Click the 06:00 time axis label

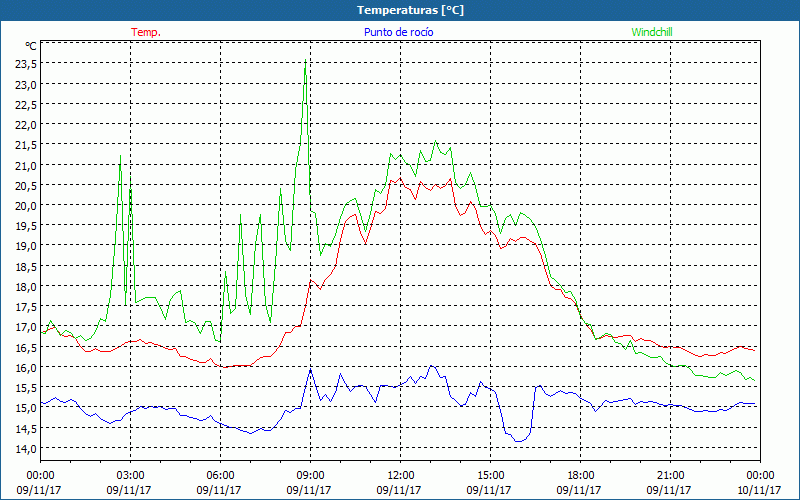pyautogui.click(x=220, y=475)
